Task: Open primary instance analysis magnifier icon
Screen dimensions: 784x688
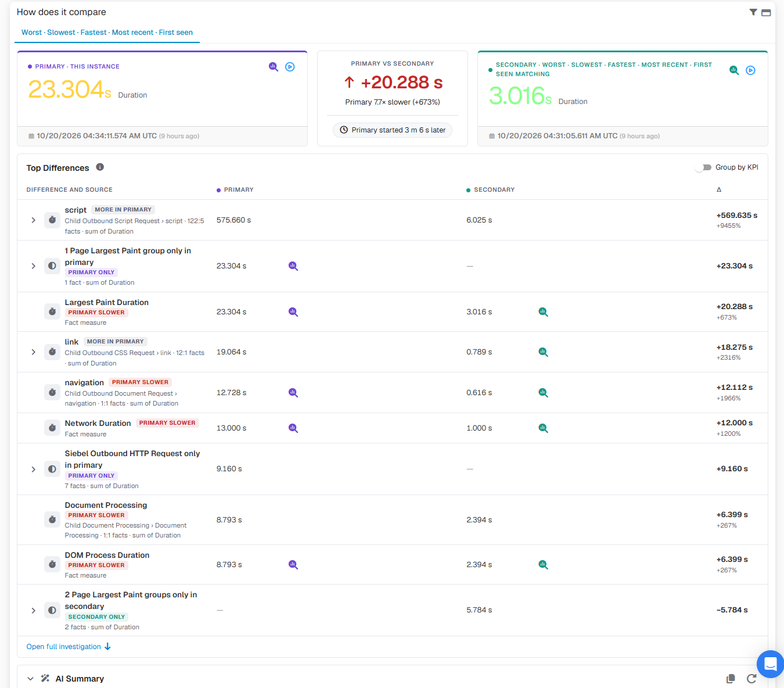Action: (274, 67)
